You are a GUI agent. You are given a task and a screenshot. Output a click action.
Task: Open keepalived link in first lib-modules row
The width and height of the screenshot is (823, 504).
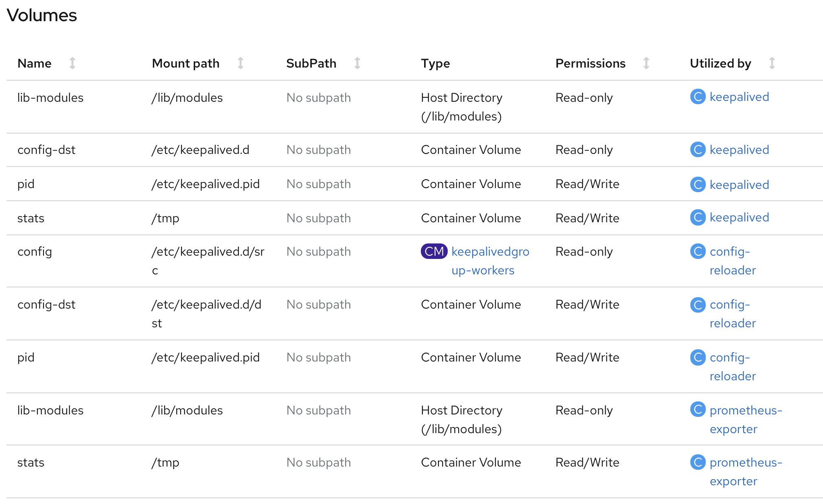tap(739, 97)
